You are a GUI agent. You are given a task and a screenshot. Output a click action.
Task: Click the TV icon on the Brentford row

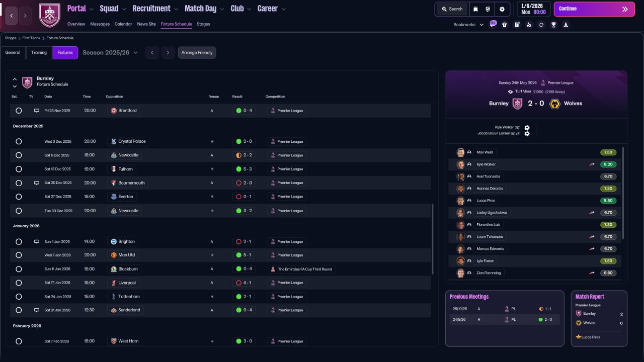click(x=36, y=111)
